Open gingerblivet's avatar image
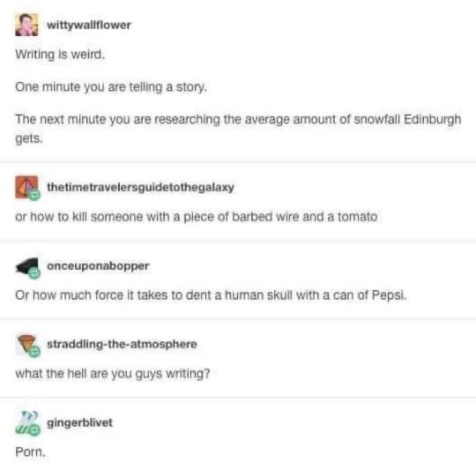The width and height of the screenshot is (476, 471). tap(26, 422)
